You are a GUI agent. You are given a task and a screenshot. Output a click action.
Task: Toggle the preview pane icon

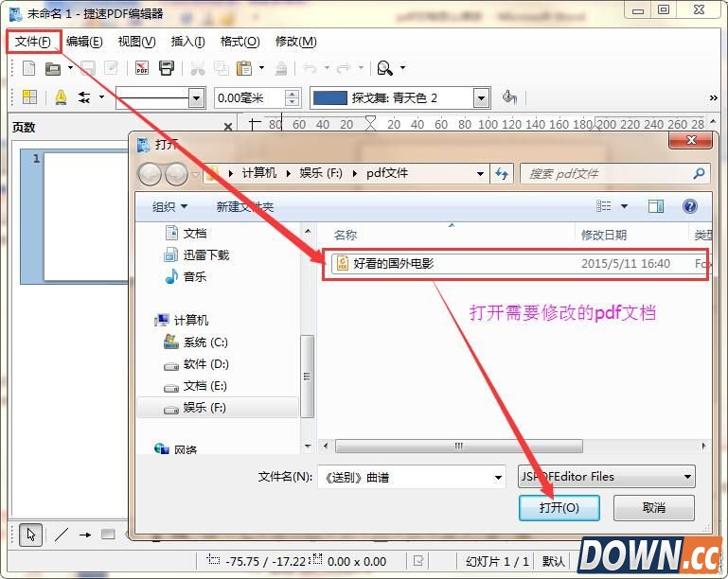[x=656, y=206]
